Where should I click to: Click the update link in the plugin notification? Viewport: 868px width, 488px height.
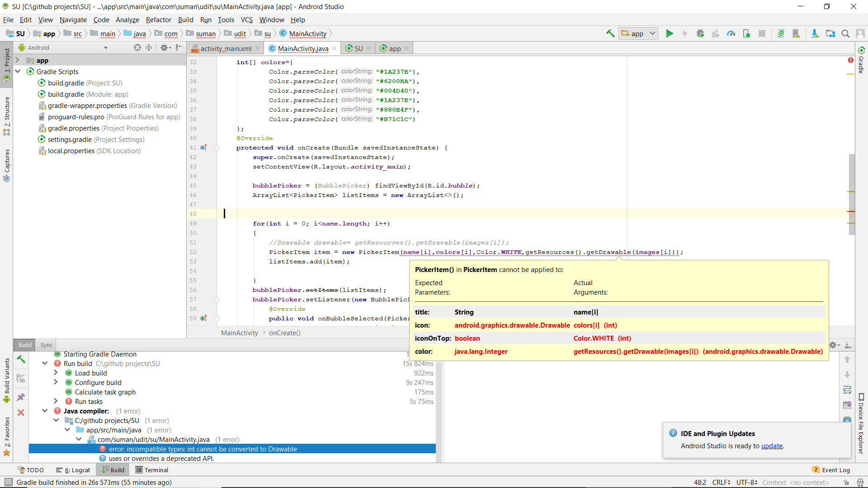click(771, 446)
